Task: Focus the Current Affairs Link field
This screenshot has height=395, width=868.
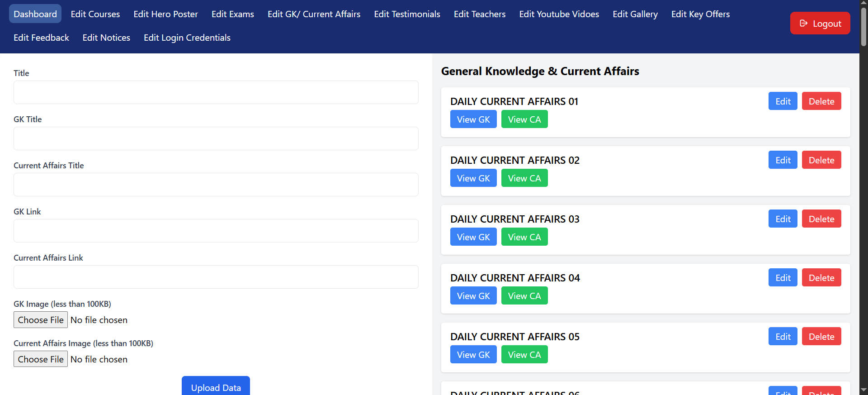Action: 216,277
